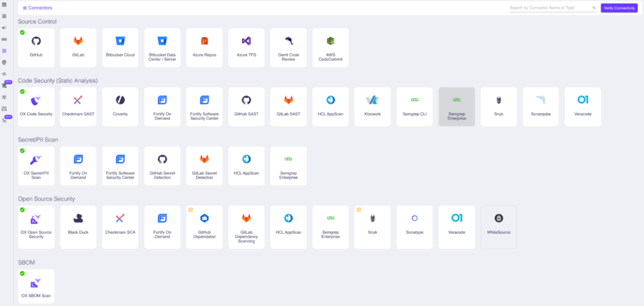Select the Gerrit Code Review connector
644x306 pixels.
click(288, 48)
